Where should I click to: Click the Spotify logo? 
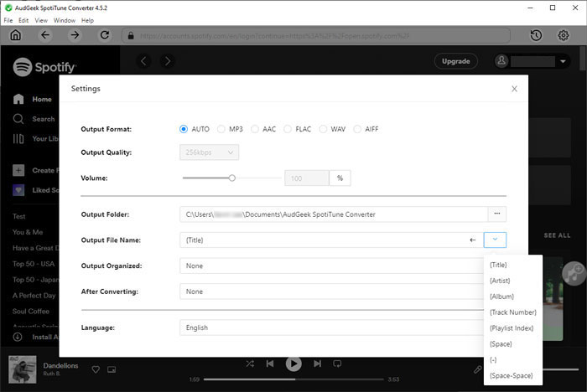click(44, 67)
